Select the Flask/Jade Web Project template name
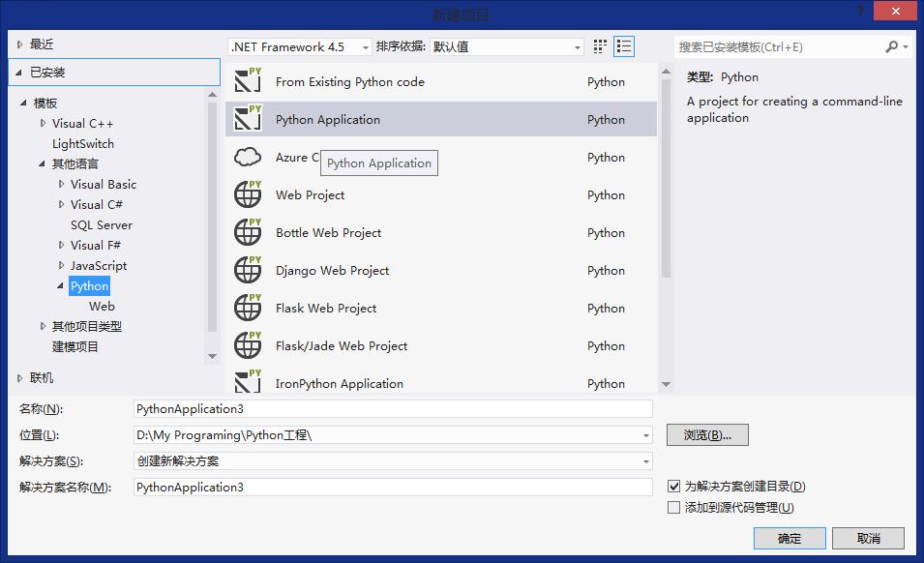Screen dimensions: 924x563 click(342, 345)
